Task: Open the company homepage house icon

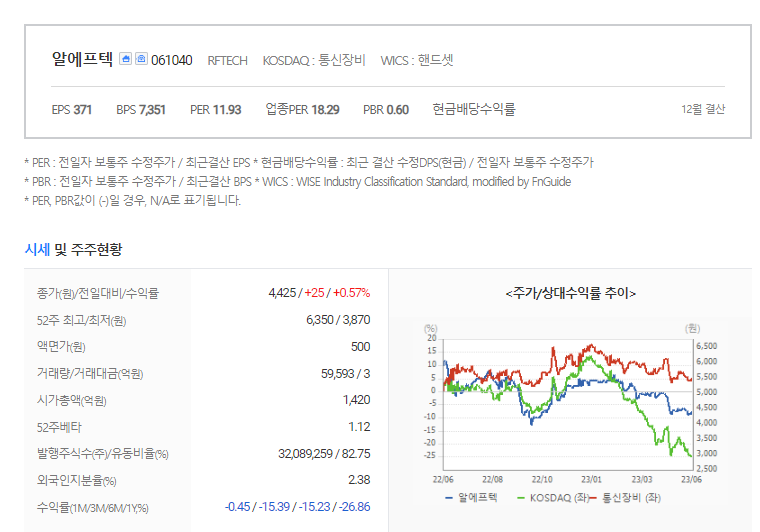Action: click(x=126, y=59)
